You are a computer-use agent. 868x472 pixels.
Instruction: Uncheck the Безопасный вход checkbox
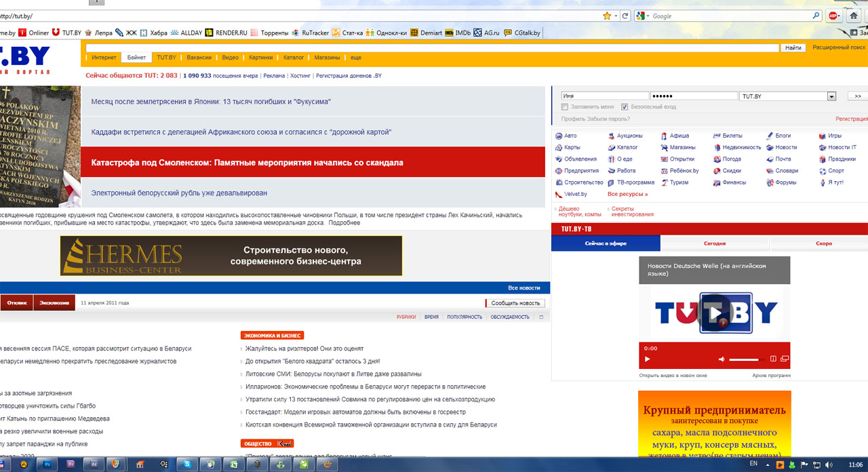point(625,107)
